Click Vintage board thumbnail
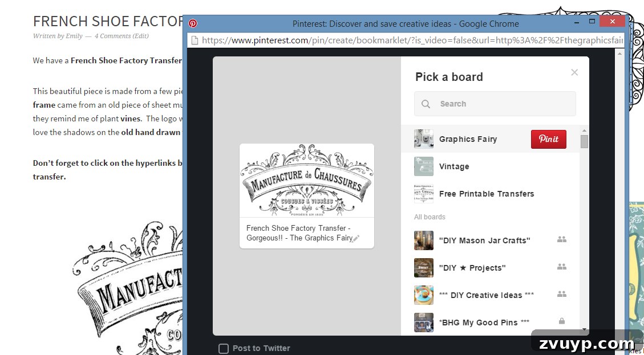The height and width of the screenshot is (355, 644). (x=423, y=166)
